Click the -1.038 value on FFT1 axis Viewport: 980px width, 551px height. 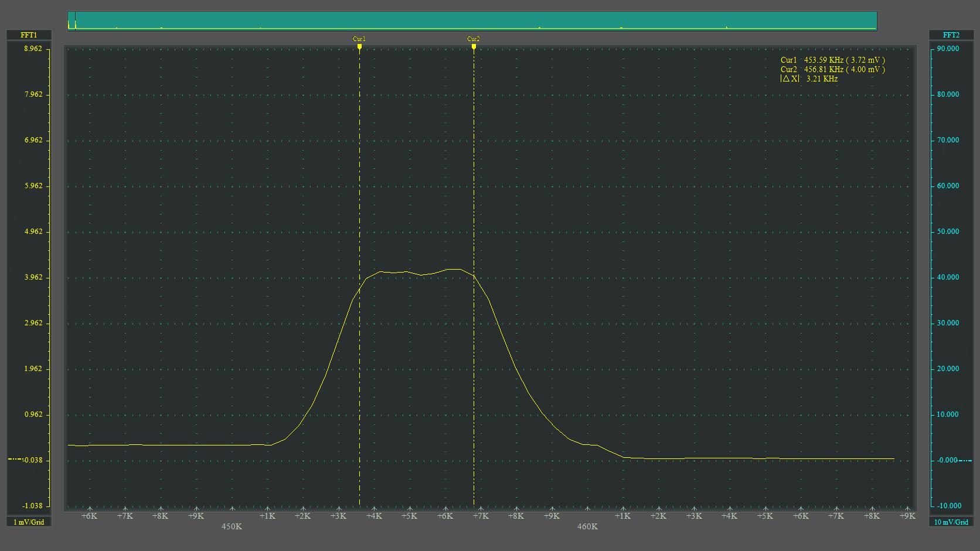[32, 506]
